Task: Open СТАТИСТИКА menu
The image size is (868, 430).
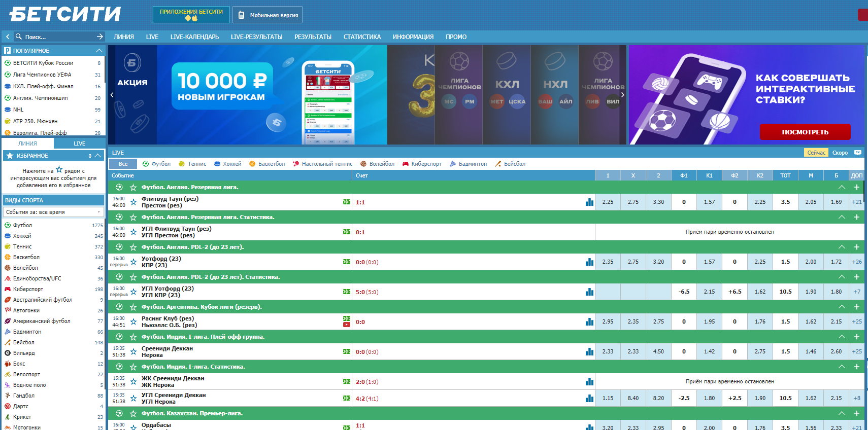Action: click(x=362, y=37)
